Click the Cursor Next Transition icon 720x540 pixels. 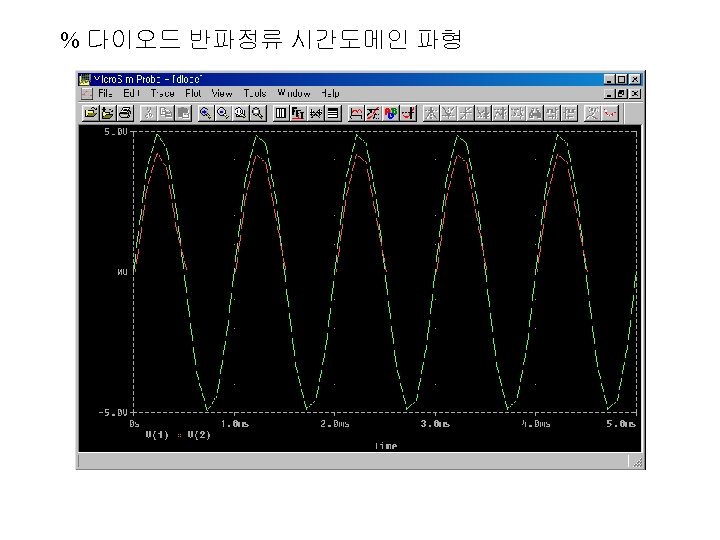(x=552, y=113)
